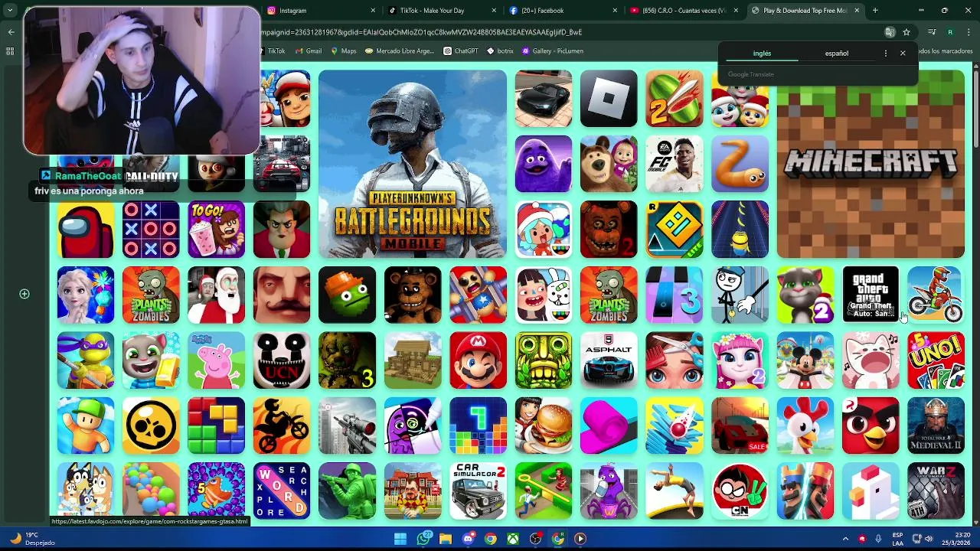Open the Angry Birds red bird tile
Viewport: 980px width, 551px height.
click(x=871, y=425)
